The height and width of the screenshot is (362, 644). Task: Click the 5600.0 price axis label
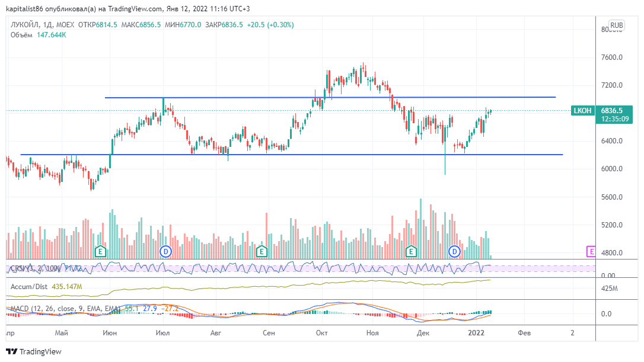pyautogui.click(x=611, y=197)
